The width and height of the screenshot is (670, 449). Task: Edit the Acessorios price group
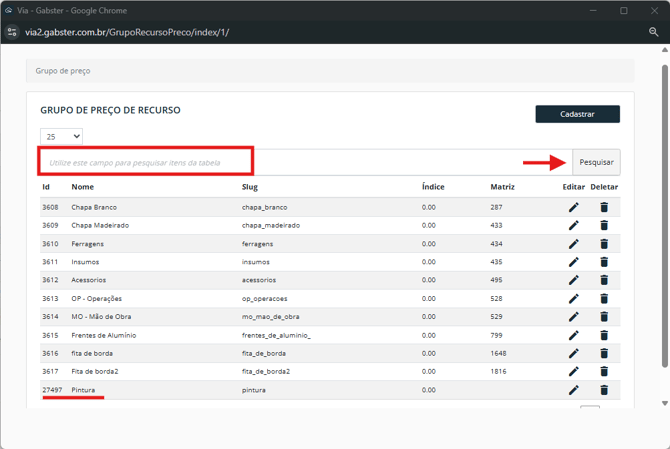[x=574, y=280]
